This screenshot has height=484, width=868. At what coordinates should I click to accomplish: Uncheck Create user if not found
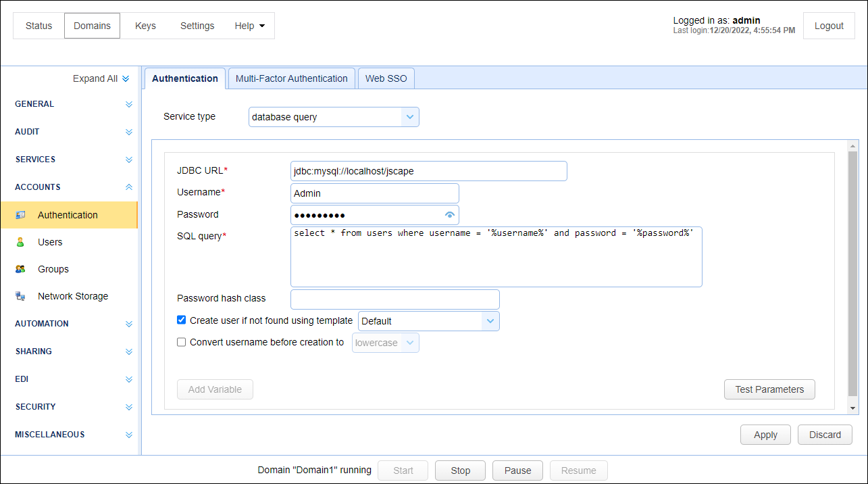181,320
